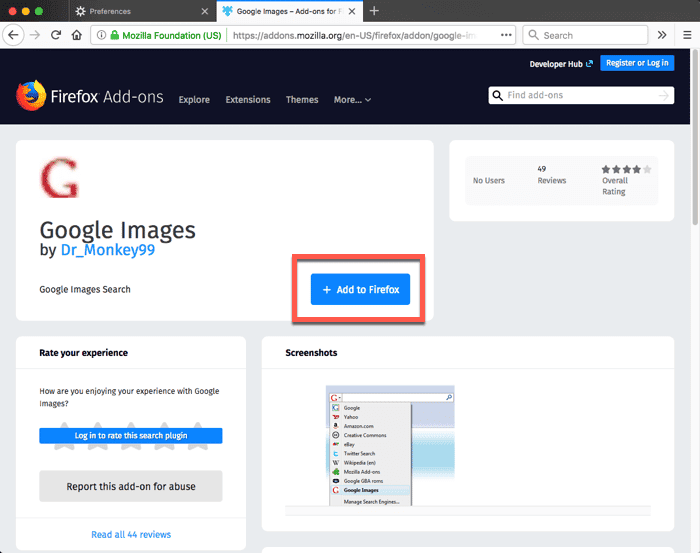
Task: Reload the page with refresh icon
Action: pyautogui.click(x=56, y=35)
